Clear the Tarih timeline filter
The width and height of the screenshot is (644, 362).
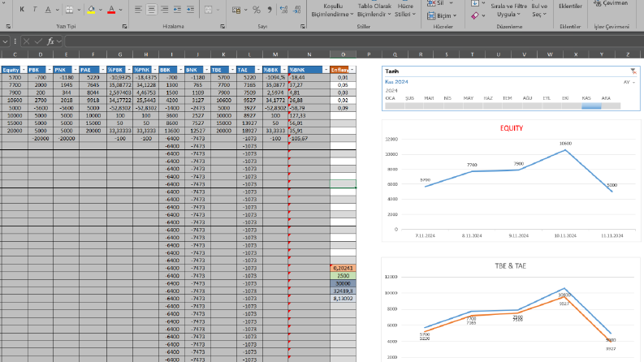(x=633, y=71)
